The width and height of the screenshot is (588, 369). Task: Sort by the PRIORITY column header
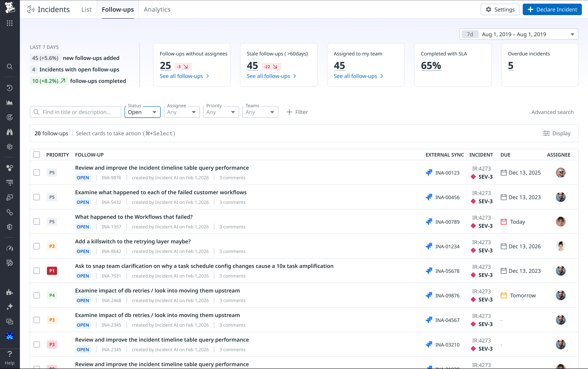point(57,155)
